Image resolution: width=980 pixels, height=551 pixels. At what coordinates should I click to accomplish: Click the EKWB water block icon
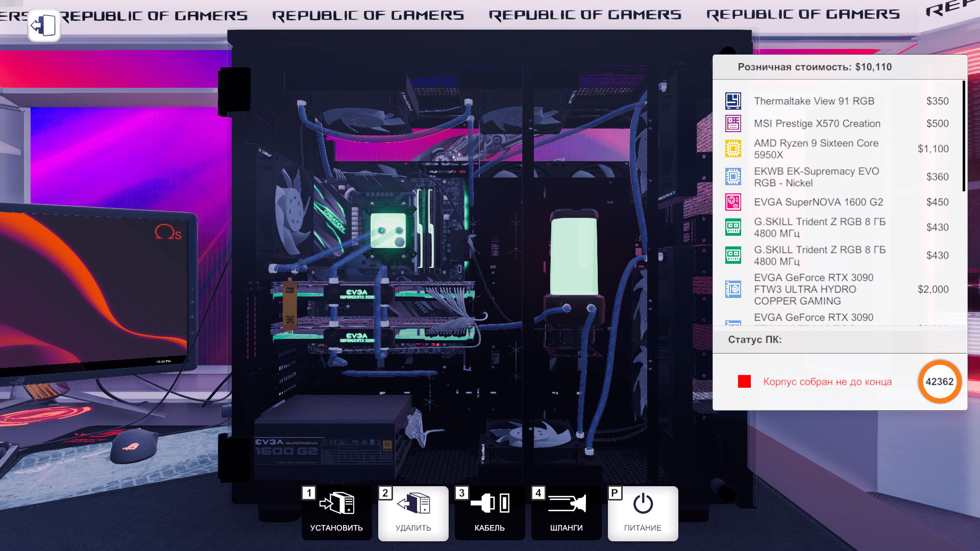(733, 177)
